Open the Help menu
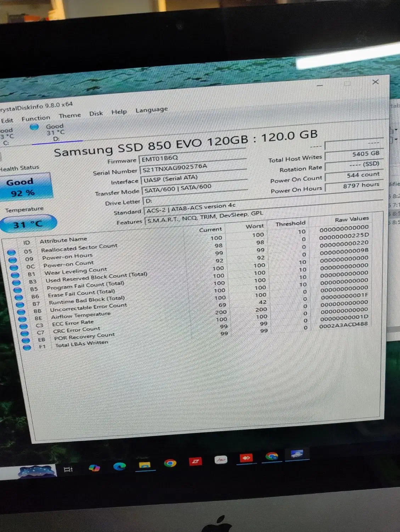The height and width of the screenshot is (532, 400). 119,112
